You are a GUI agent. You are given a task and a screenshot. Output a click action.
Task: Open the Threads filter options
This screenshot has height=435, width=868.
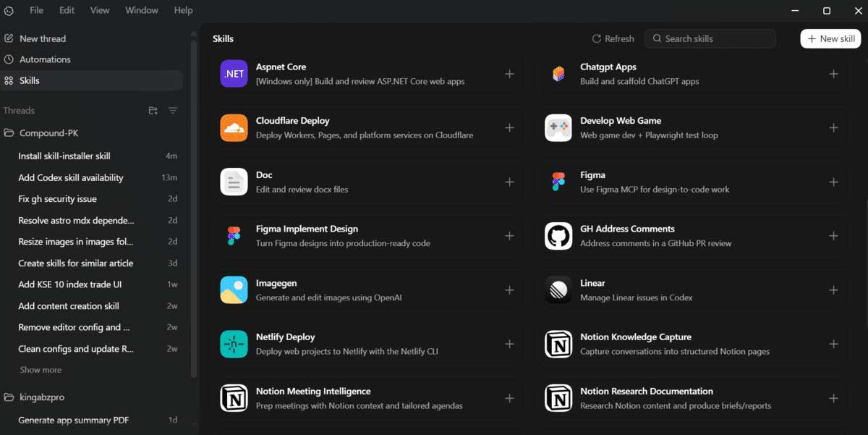(x=173, y=111)
